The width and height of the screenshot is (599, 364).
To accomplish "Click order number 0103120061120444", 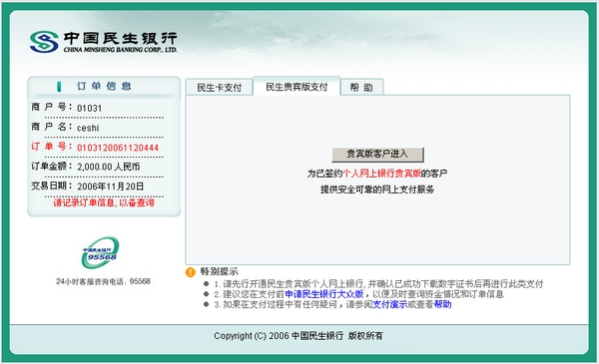I will click(118, 148).
